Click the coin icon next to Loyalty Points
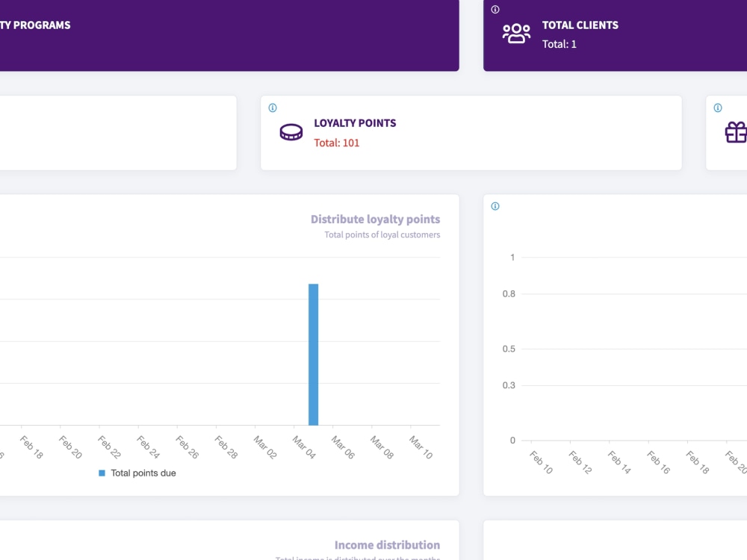 tap(291, 132)
